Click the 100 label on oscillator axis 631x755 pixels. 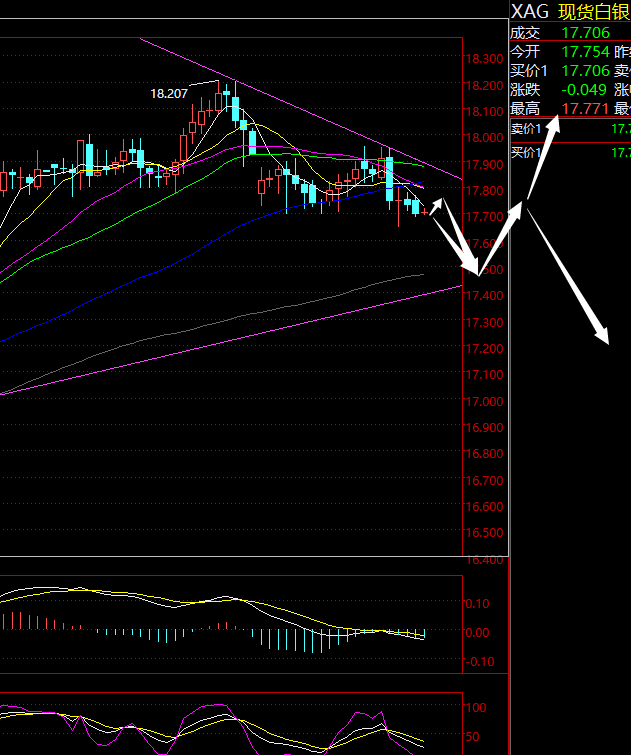point(476,708)
